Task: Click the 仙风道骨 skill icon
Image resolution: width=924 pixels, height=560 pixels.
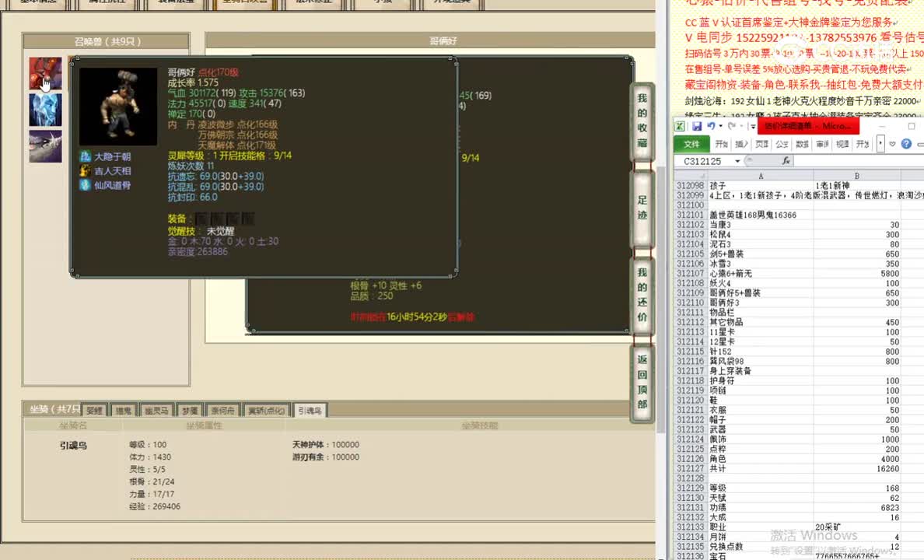Action: [85, 185]
